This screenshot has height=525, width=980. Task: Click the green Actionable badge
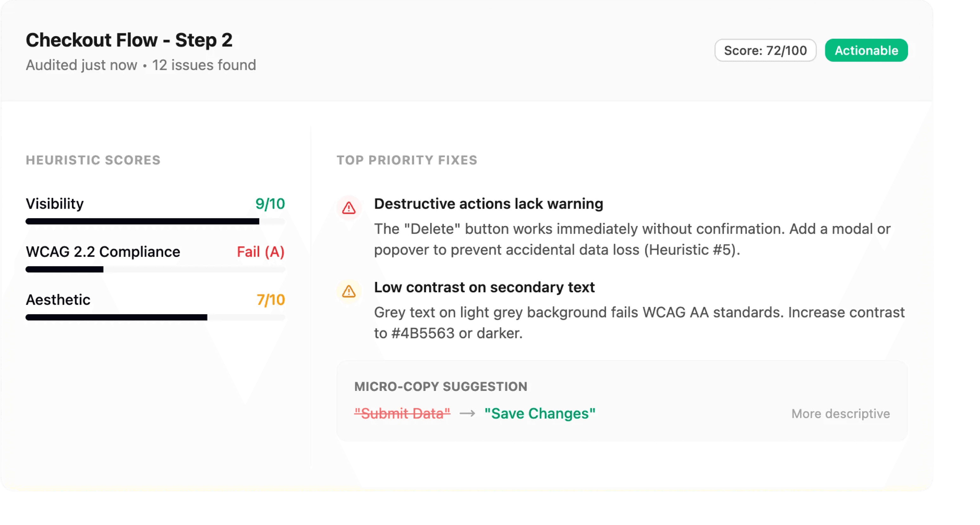(866, 50)
